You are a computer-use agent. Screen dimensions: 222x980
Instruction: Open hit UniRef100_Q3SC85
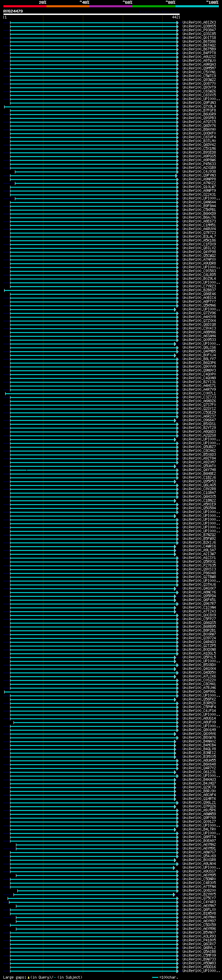[x=199, y=34]
